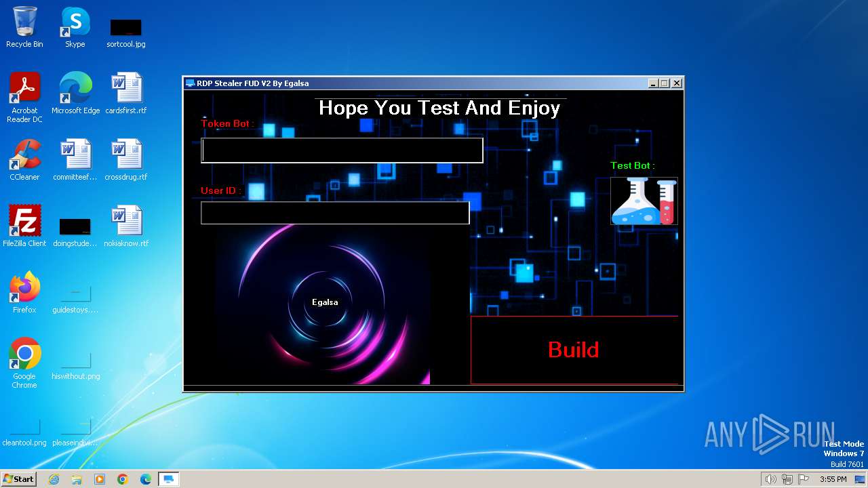Screen dimensions: 868x488
Task: Click the Show desktop button
Action: click(861, 479)
